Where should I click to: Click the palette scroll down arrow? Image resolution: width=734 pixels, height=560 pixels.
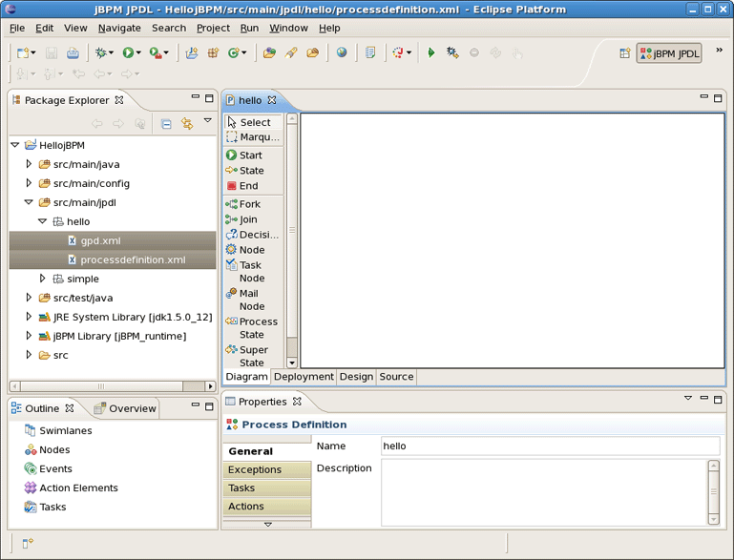click(292, 363)
